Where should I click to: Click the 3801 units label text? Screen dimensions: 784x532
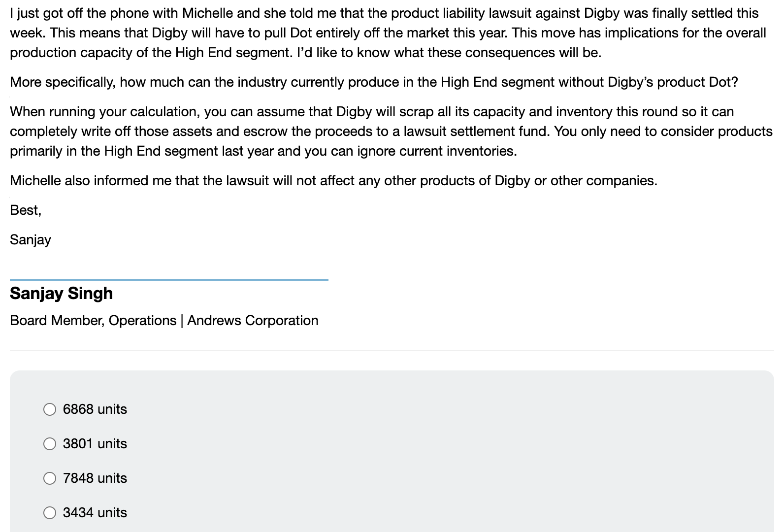[95, 443]
